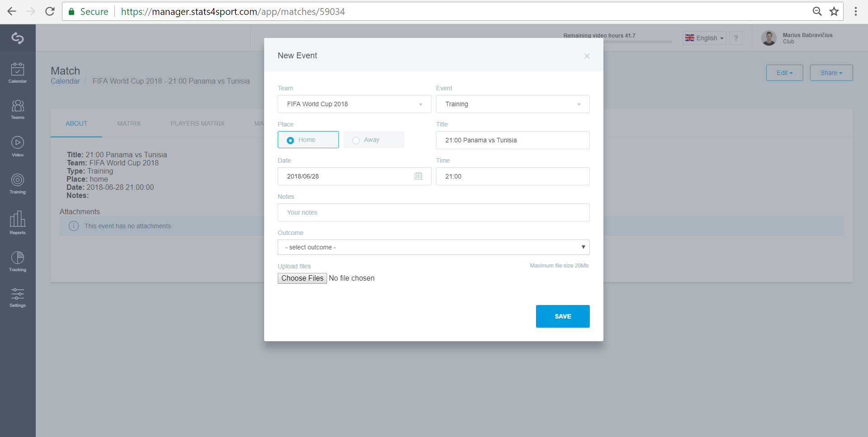Open the Settings sidebar icon

click(x=18, y=298)
